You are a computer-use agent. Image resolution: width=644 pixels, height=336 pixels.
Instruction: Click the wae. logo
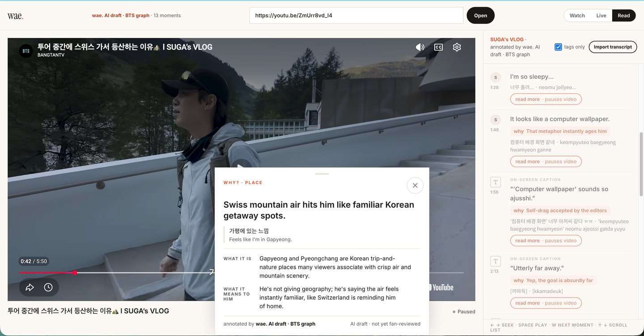click(x=15, y=16)
